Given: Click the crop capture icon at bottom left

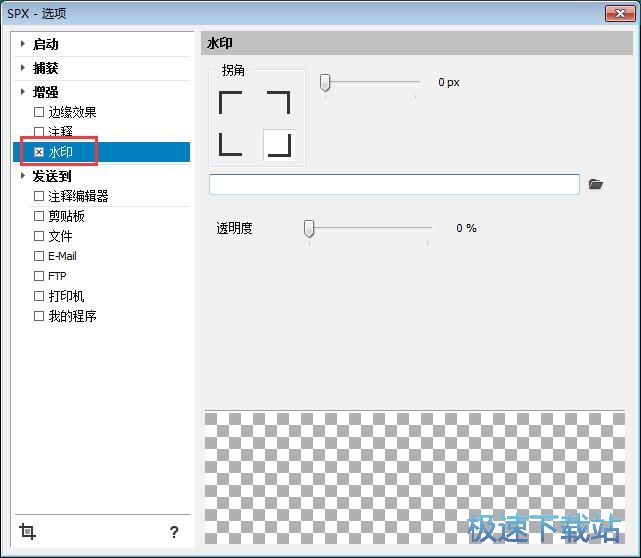Looking at the screenshot, I should (27, 531).
